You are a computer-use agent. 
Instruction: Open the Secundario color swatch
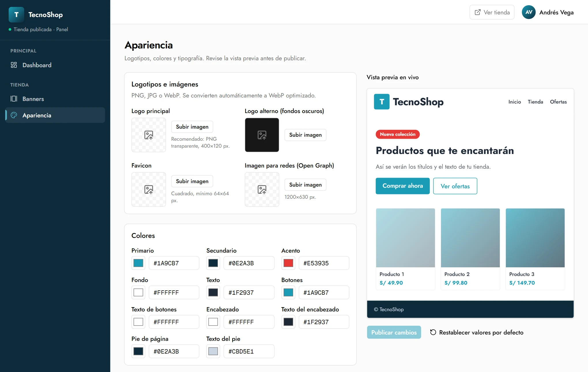(213, 263)
